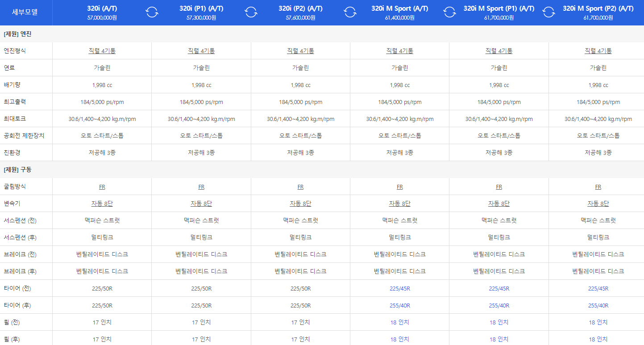The height and width of the screenshot is (345, 644).
Task: Click the 세부모델 header label
Action: coord(25,12)
